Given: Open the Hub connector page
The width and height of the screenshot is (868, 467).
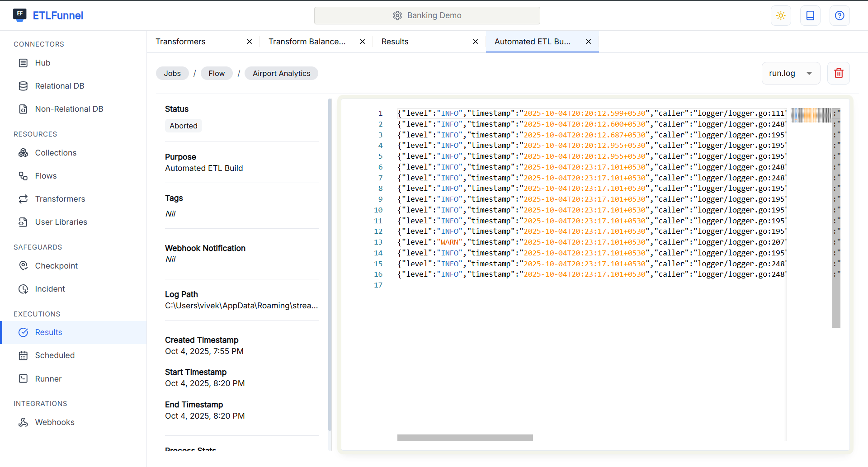Looking at the screenshot, I should coord(42,62).
